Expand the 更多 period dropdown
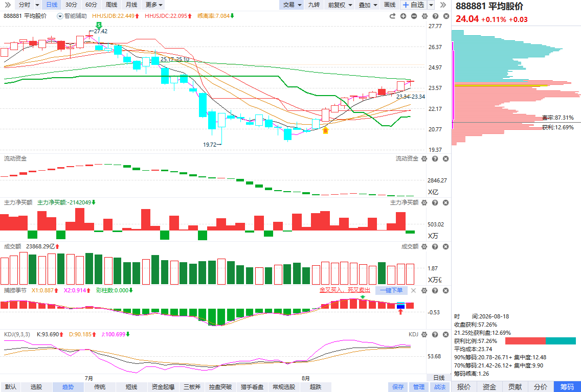This screenshot has width=581, height=392. coord(154,5)
